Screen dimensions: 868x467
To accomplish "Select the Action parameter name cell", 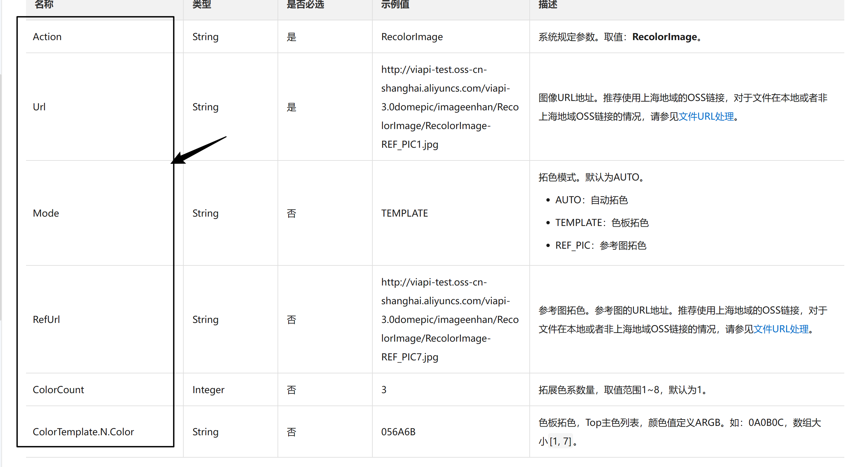I will 47,37.
